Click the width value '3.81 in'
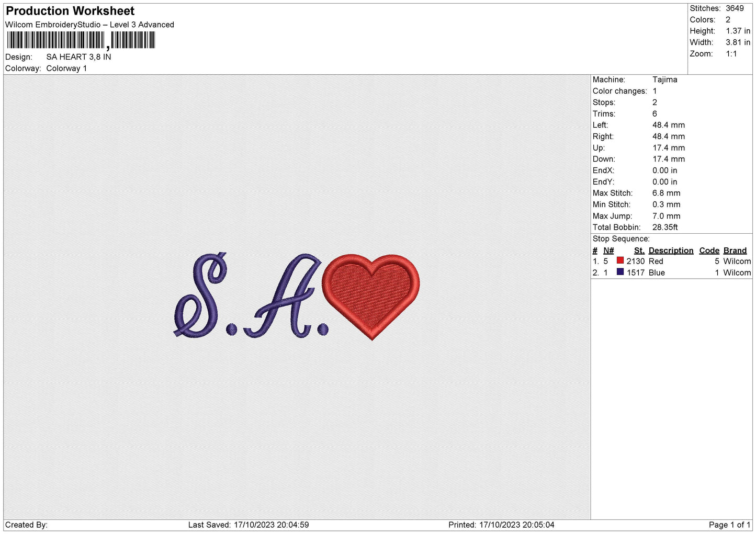This screenshot has height=534, width=756. pos(738,42)
